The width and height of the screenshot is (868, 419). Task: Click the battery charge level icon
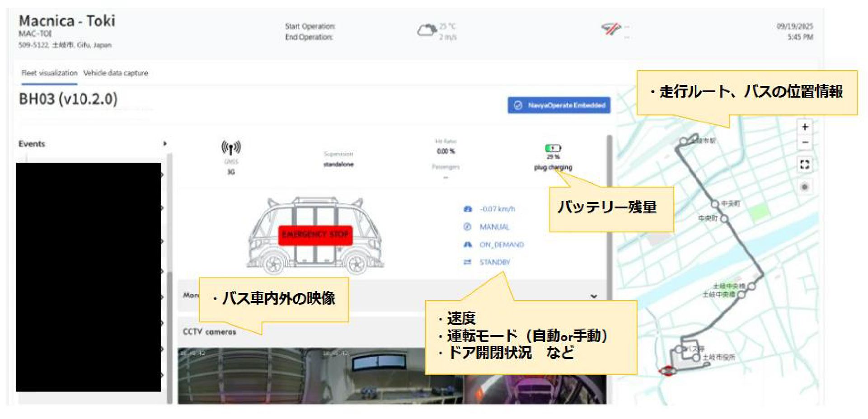pyautogui.click(x=553, y=148)
